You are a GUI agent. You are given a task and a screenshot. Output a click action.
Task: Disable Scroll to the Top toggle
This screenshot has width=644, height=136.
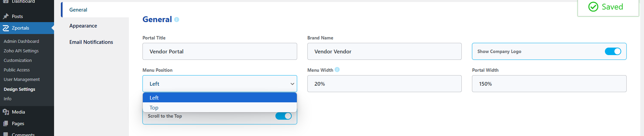coord(283,116)
